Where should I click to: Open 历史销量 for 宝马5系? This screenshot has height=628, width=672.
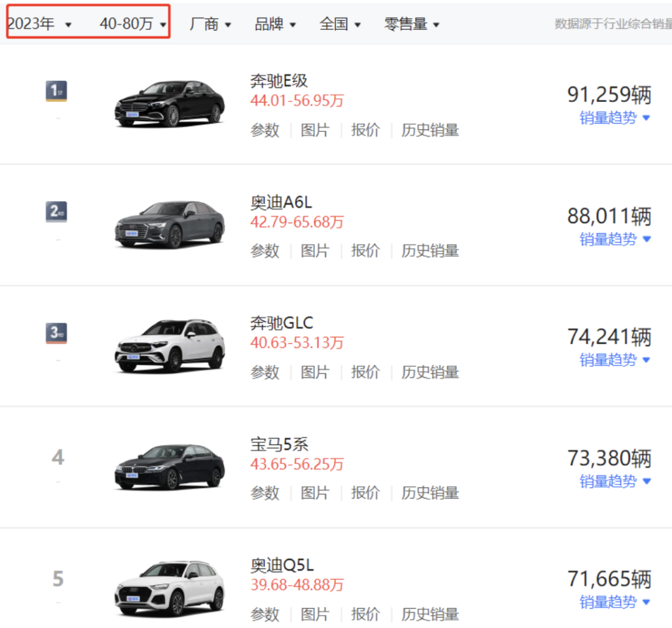tap(430, 493)
